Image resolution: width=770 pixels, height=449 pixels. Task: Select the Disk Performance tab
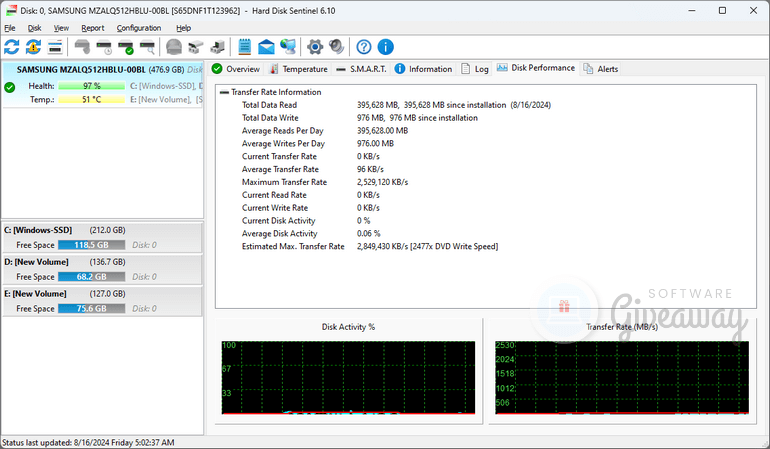click(x=536, y=68)
